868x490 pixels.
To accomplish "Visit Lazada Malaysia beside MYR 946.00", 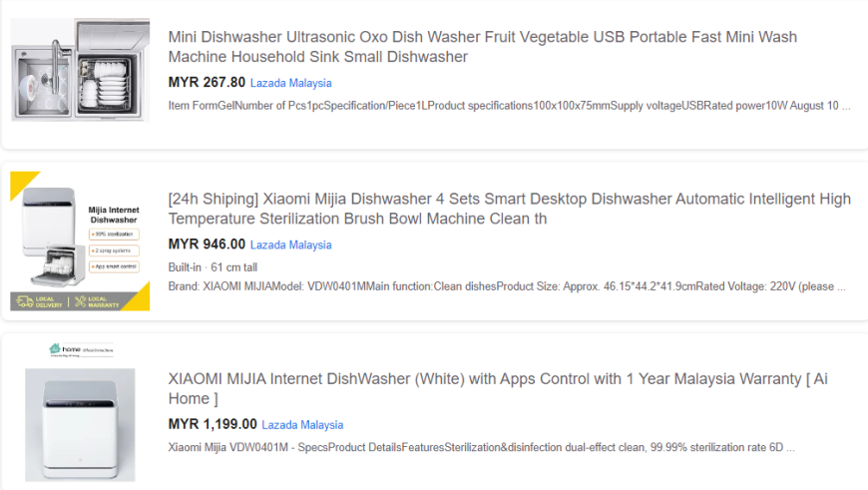I will point(290,245).
